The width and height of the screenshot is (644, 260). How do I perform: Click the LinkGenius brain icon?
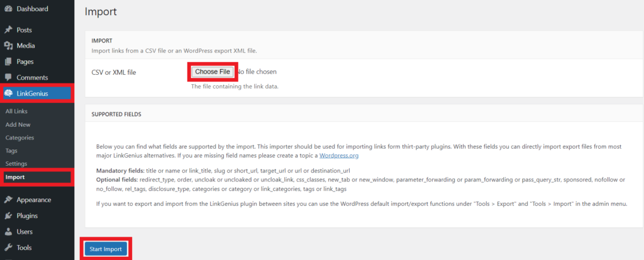8,94
